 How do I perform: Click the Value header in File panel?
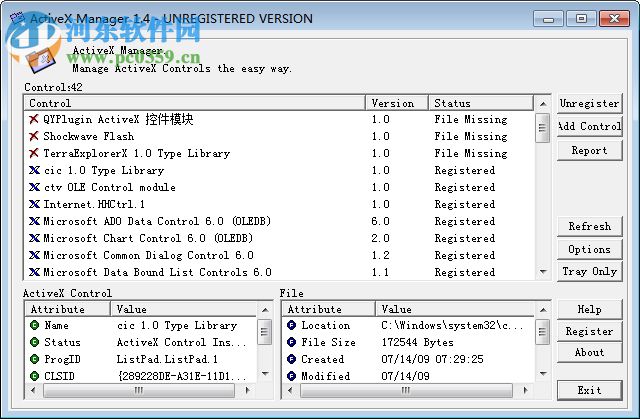(455, 309)
